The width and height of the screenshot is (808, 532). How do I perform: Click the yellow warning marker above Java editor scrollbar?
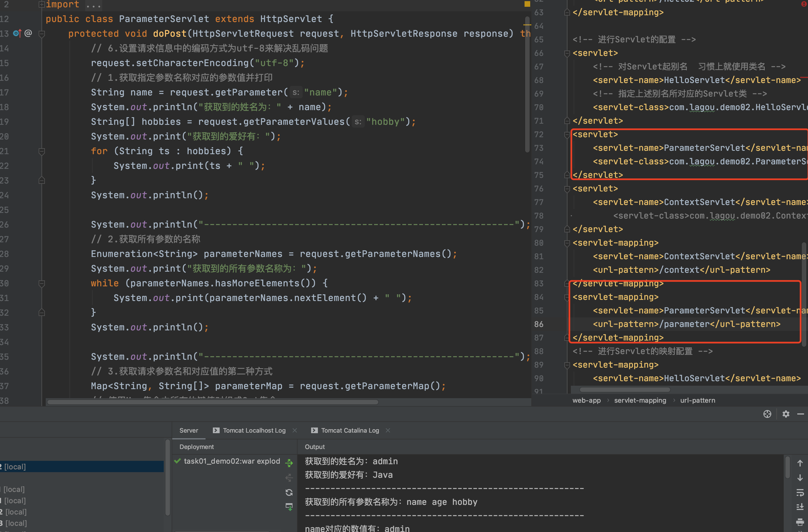tap(527, 4)
